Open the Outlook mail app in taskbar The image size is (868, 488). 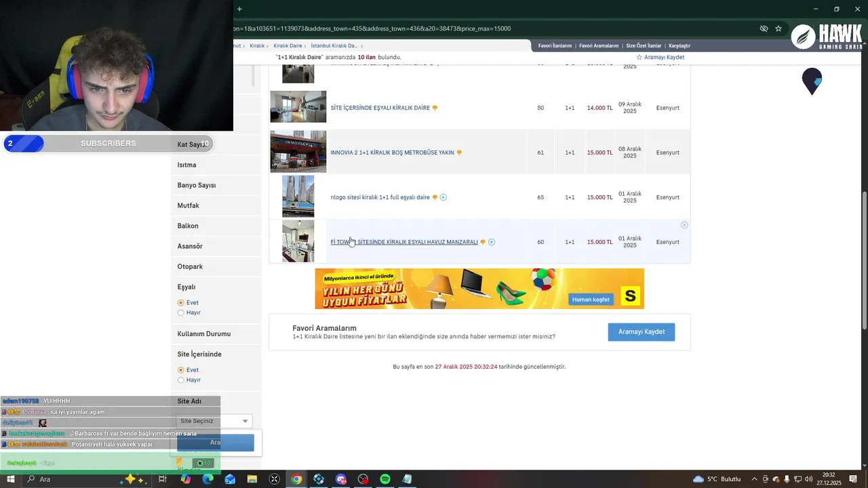230,479
